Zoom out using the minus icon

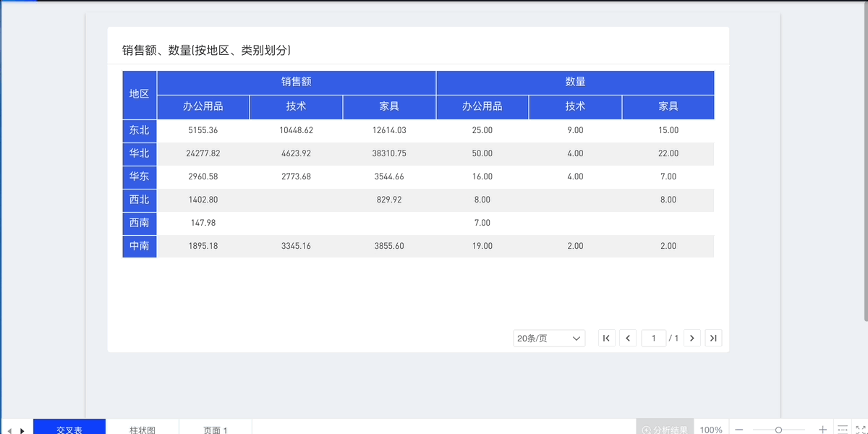point(739,429)
